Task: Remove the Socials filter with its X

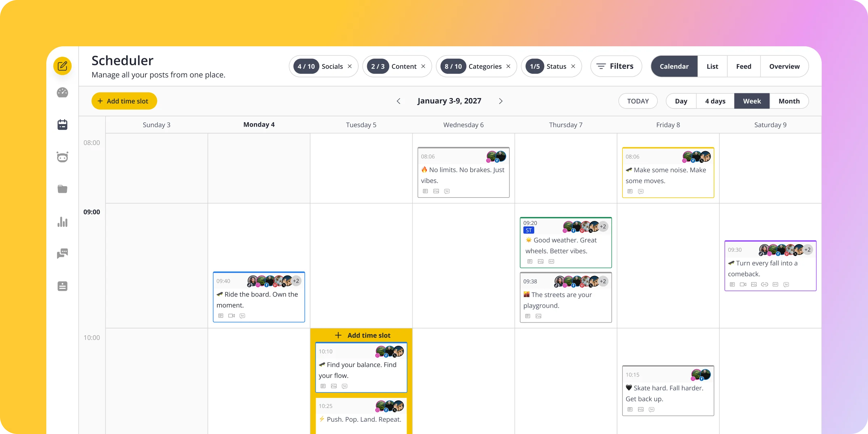Action: point(350,66)
